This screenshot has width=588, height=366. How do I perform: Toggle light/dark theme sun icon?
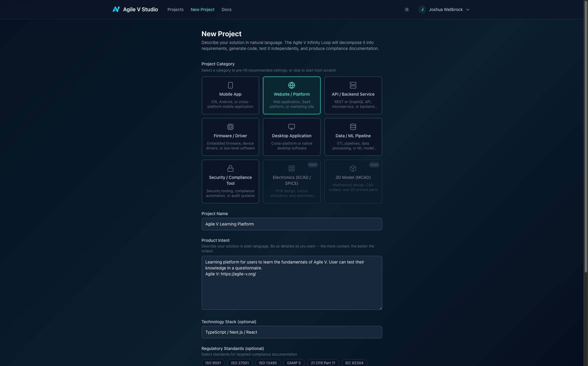coord(407,10)
